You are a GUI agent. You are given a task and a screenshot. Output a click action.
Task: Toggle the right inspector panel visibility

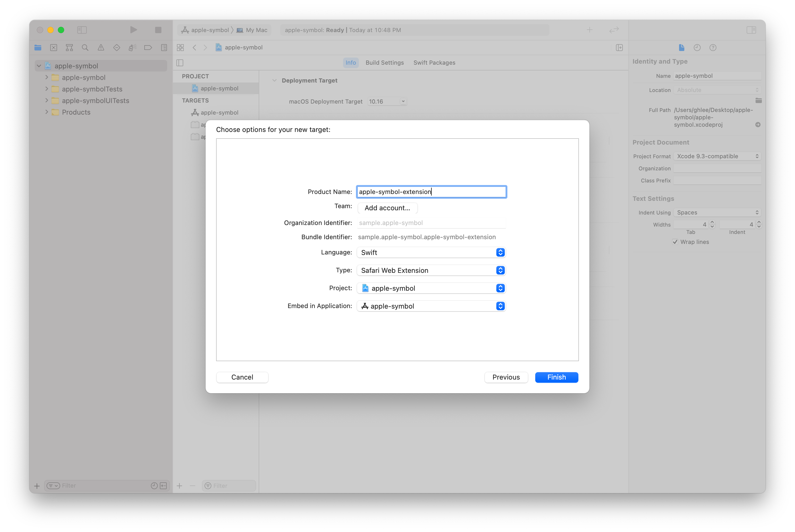click(751, 30)
